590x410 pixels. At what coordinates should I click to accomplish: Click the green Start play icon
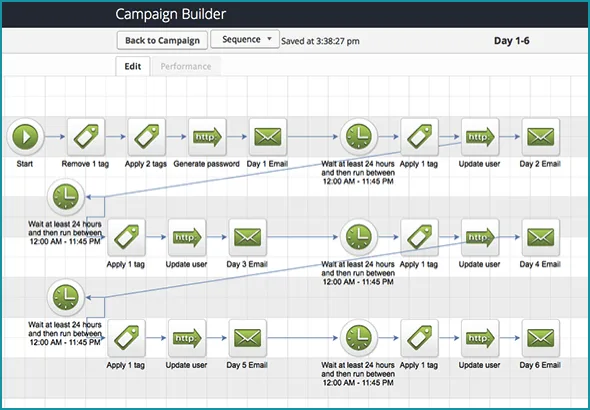coord(25,137)
